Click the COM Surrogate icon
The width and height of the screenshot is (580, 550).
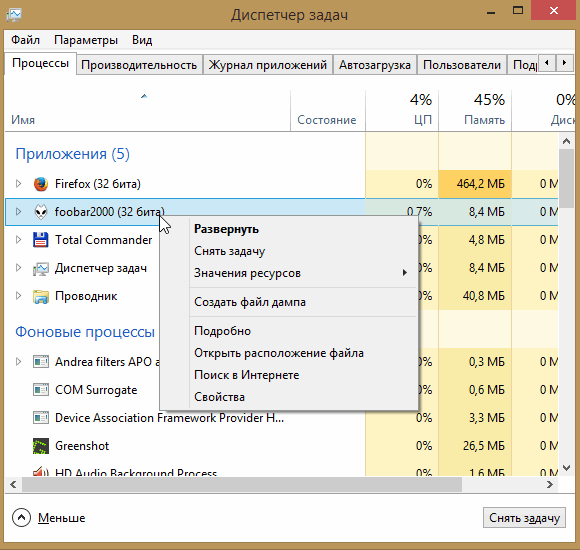tap(41, 389)
